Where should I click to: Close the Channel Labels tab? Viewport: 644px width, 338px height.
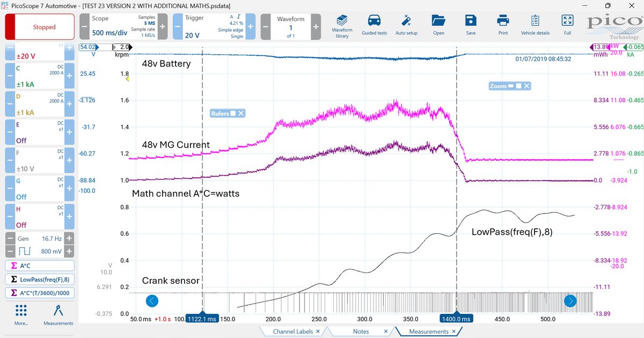click(x=318, y=332)
